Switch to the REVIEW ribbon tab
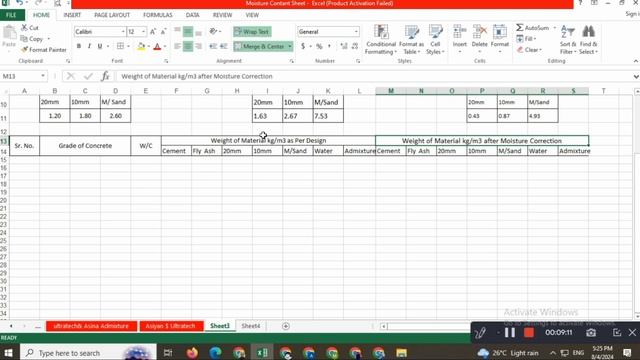The width and height of the screenshot is (640, 360). [222, 15]
